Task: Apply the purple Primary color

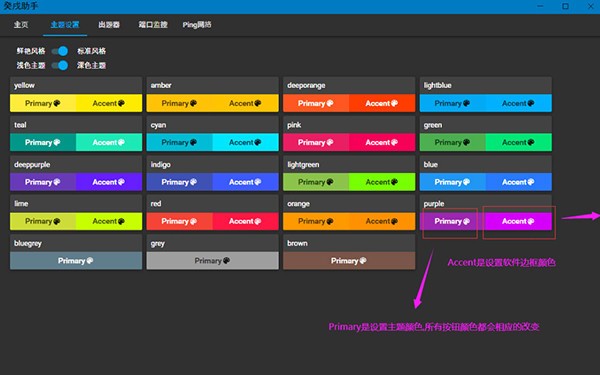Action: [452, 221]
